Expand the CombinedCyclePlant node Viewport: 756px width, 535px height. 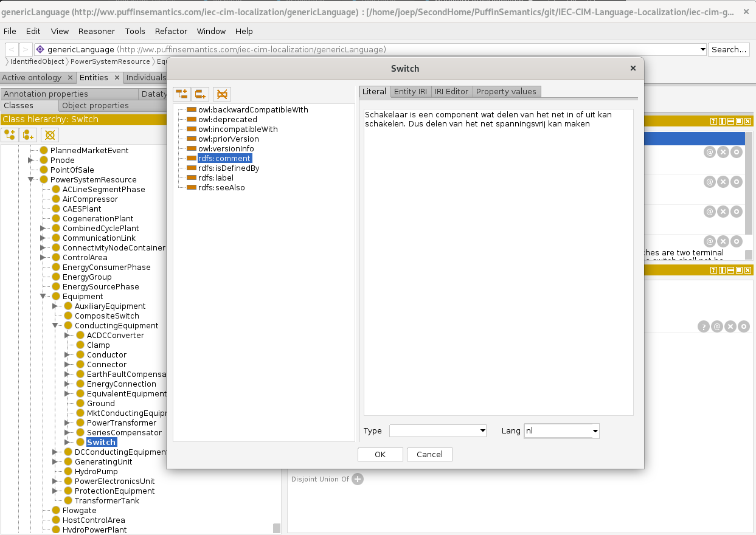coord(43,229)
